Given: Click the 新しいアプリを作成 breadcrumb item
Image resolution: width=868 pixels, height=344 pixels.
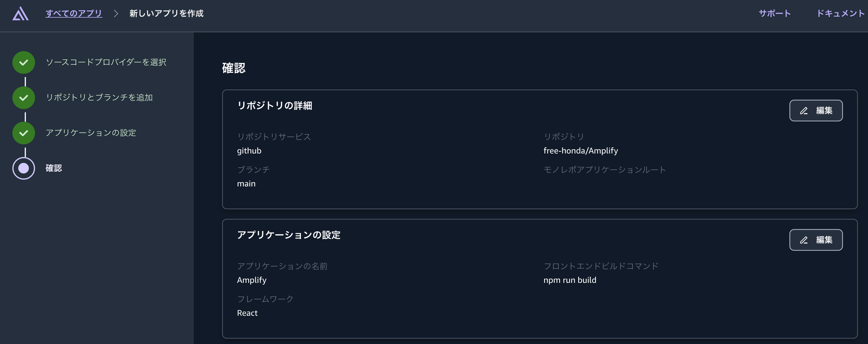Looking at the screenshot, I should click(166, 14).
